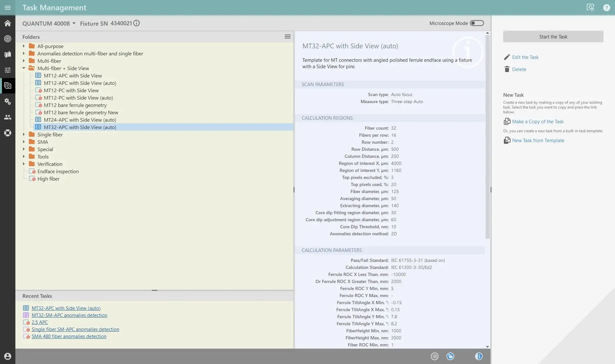Click the fixture serial number info icon

click(x=136, y=23)
